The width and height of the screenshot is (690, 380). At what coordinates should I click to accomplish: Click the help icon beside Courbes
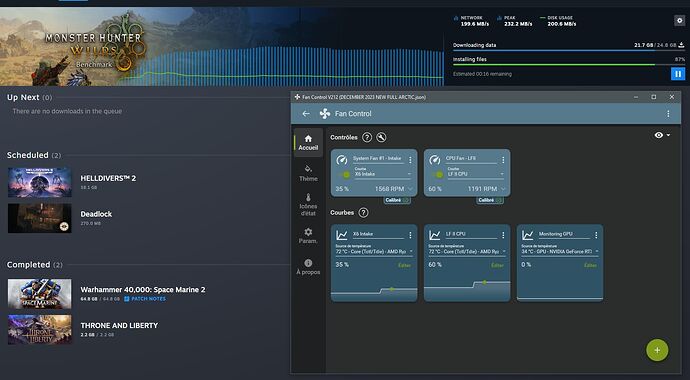pos(363,212)
